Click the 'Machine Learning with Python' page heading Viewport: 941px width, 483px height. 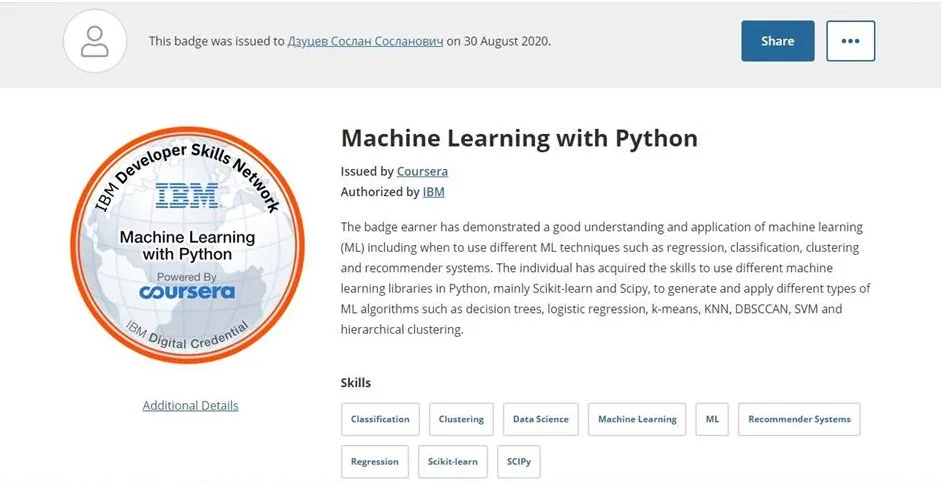click(519, 139)
